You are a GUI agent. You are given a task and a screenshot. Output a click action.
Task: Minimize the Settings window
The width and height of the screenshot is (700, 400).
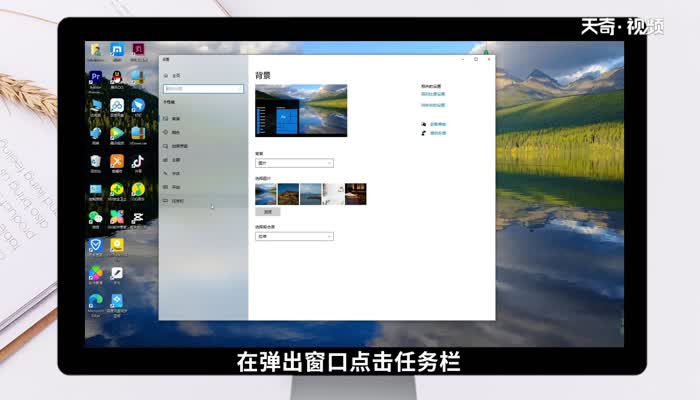463,59
